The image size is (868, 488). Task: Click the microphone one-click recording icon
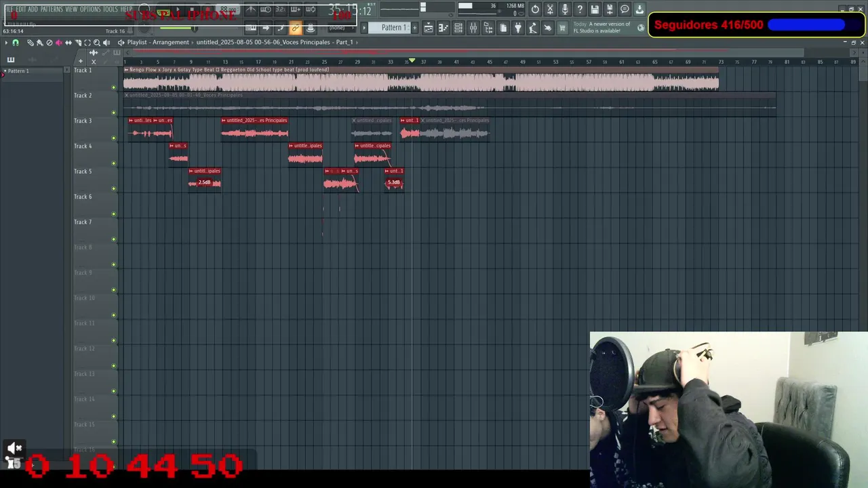click(565, 9)
